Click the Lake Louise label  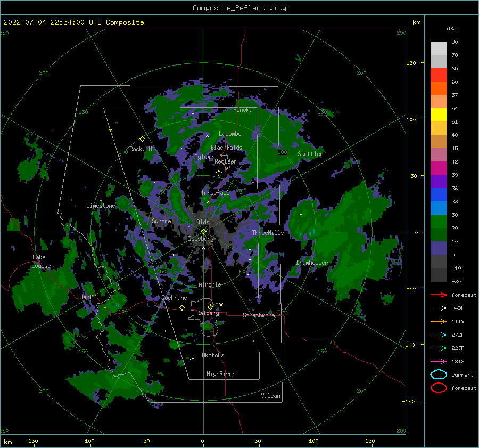42,262
